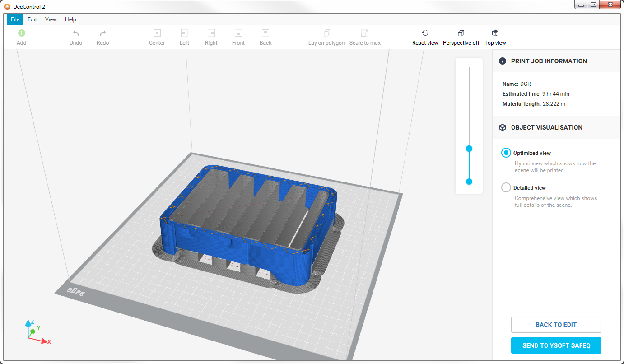Click the Add object icon
This screenshot has width=624, height=364.
[x=21, y=33]
